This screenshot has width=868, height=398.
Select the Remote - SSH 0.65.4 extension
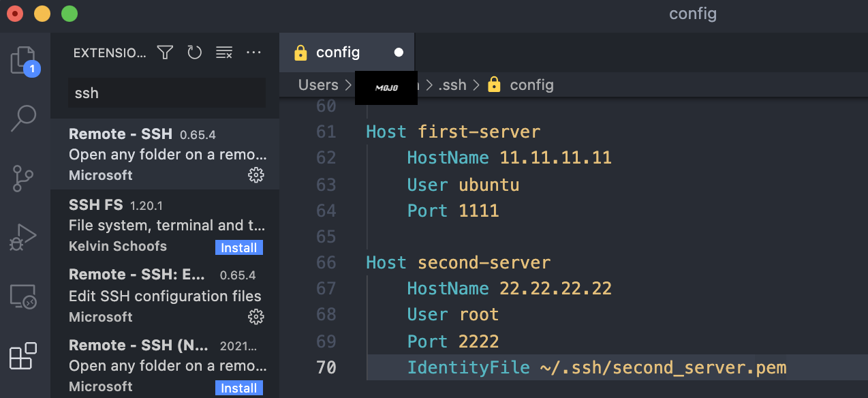tap(165, 154)
